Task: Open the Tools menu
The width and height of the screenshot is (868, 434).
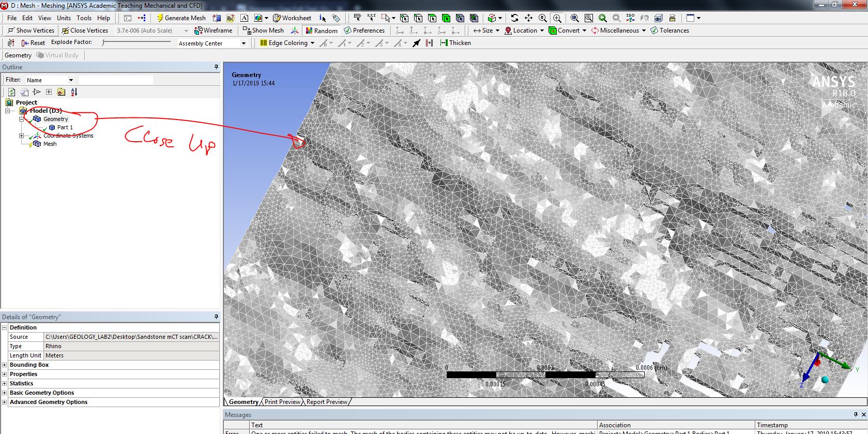Action: pos(84,18)
